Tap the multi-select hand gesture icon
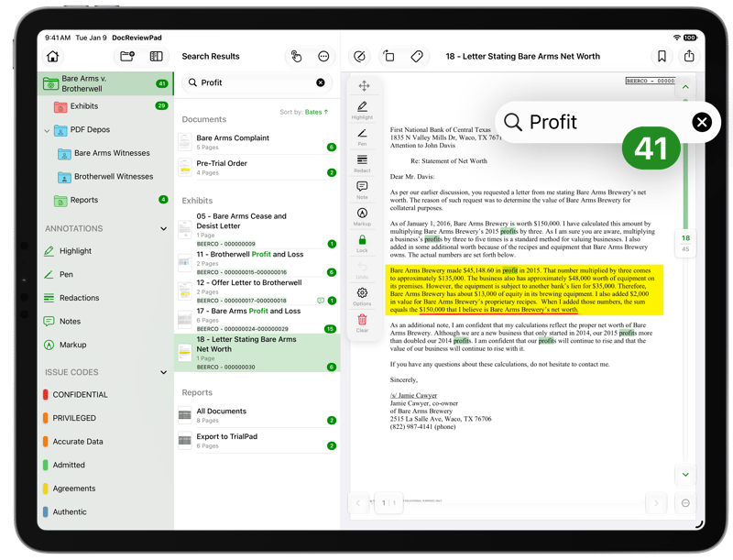The width and height of the screenshot is (733, 560). (296, 57)
